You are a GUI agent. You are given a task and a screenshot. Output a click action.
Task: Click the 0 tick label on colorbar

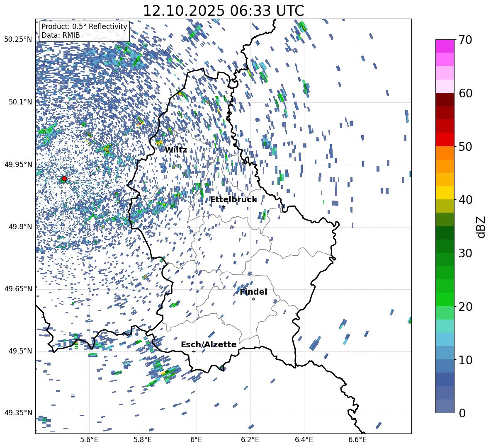(462, 413)
